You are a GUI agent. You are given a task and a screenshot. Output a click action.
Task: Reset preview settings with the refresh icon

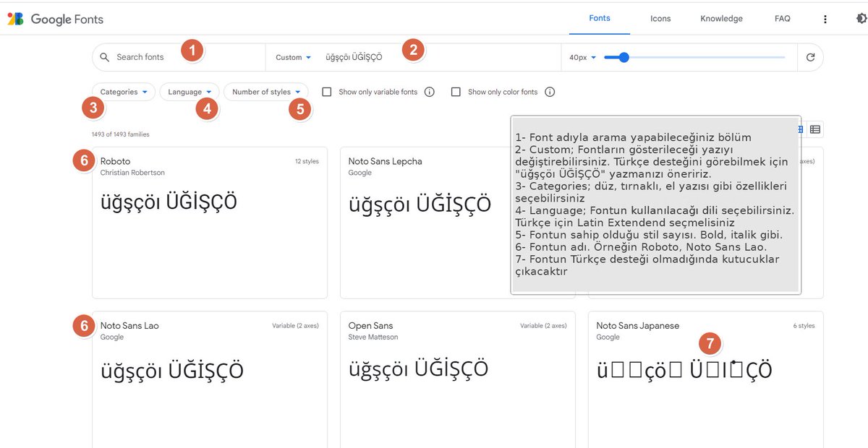click(x=810, y=57)
